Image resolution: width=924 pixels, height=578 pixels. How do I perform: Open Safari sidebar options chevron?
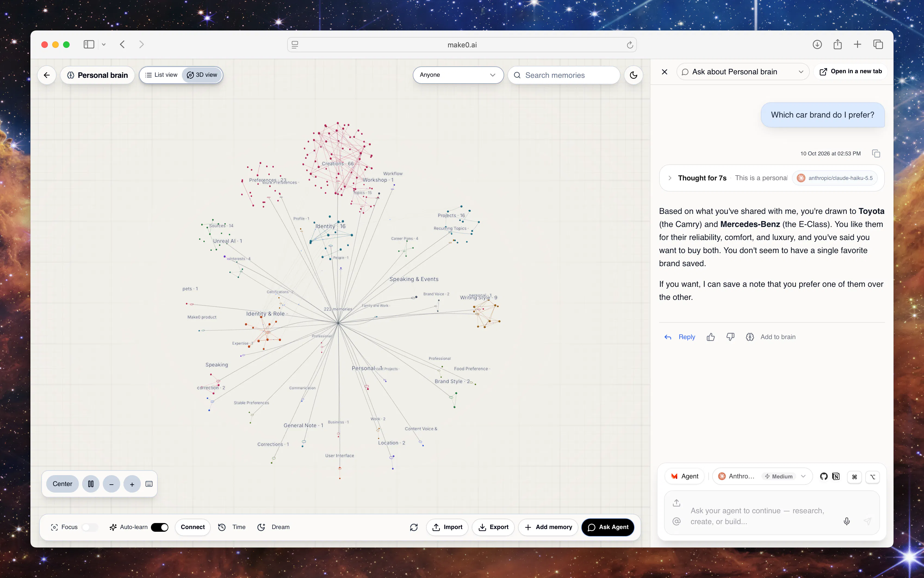click(x=104, y=44)
